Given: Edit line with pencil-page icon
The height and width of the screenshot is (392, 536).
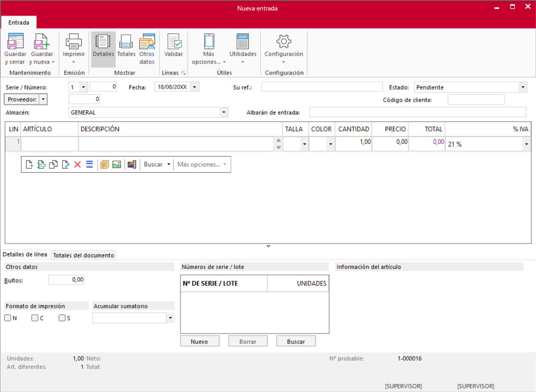Looking at the screenshot, I should click(65, 164).
